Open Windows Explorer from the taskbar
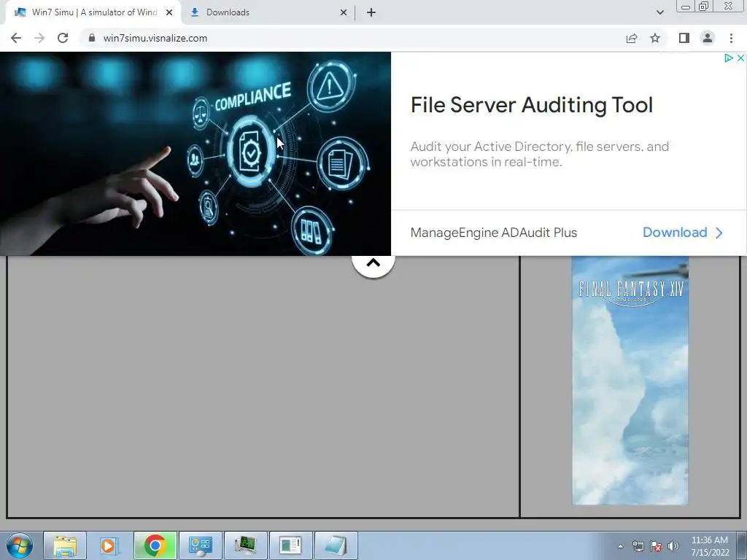Image resolution: width=747 pixels, height=560 pixels. 65,545
